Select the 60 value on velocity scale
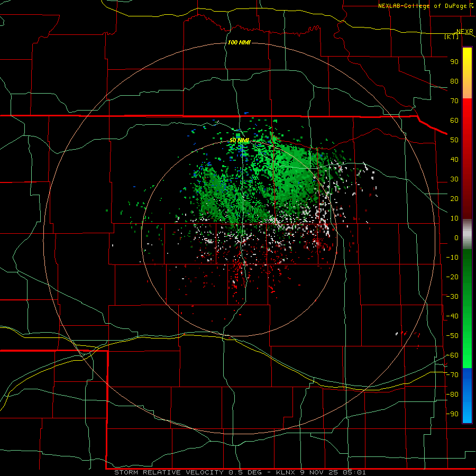 [454, 121]
